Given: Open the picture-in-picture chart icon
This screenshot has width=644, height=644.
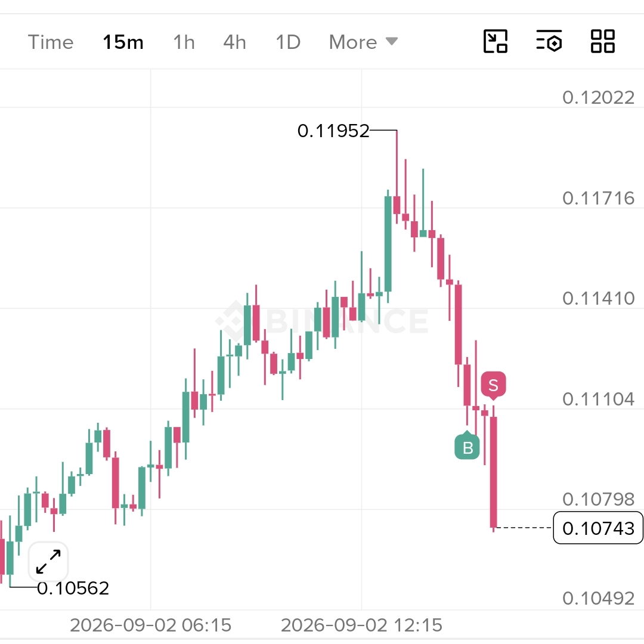Looking at the screenshot, I should click(x=496, y=42).
